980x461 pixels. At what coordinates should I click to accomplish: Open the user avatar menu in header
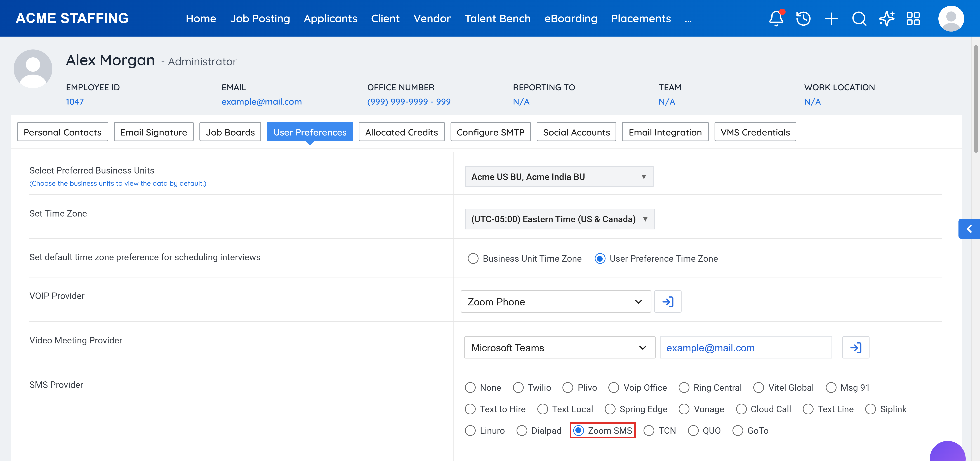tap(951, 18)
